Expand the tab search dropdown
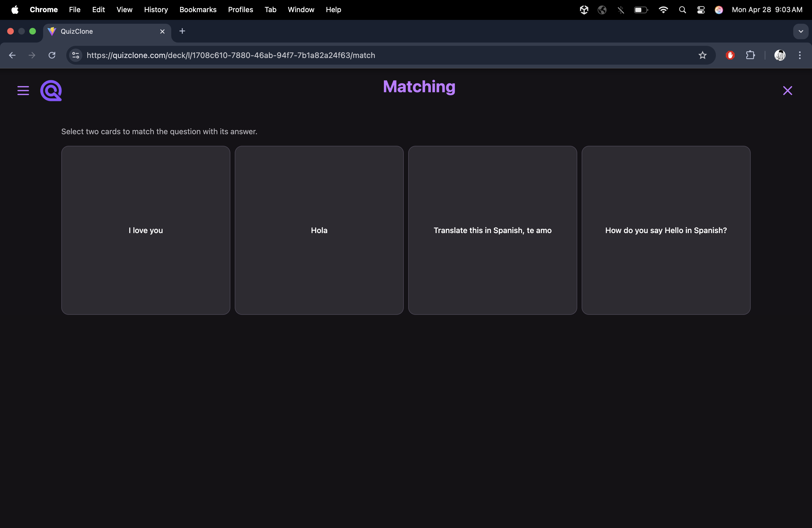 pyautogui.click(x=801, y=31)
